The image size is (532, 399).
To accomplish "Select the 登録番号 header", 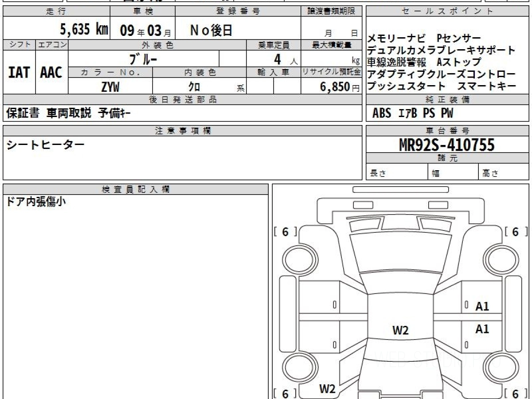I will [238, 12].
